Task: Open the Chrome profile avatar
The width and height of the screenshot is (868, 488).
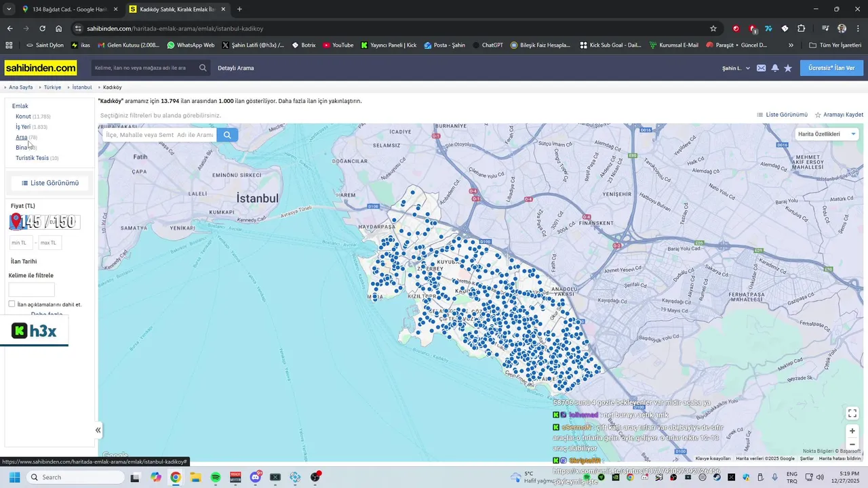Action: point(842,28)
